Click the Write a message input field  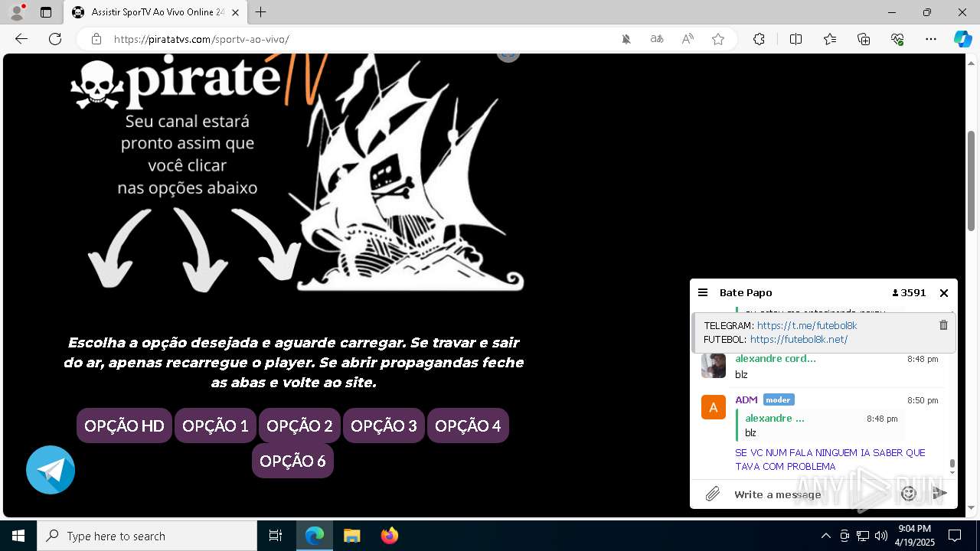(810, 494)
